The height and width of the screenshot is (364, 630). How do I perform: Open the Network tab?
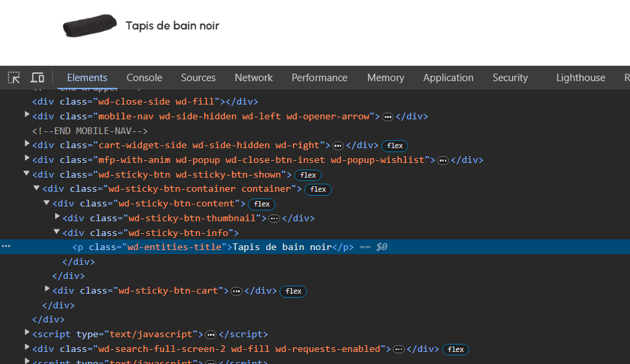coord(253,78)
